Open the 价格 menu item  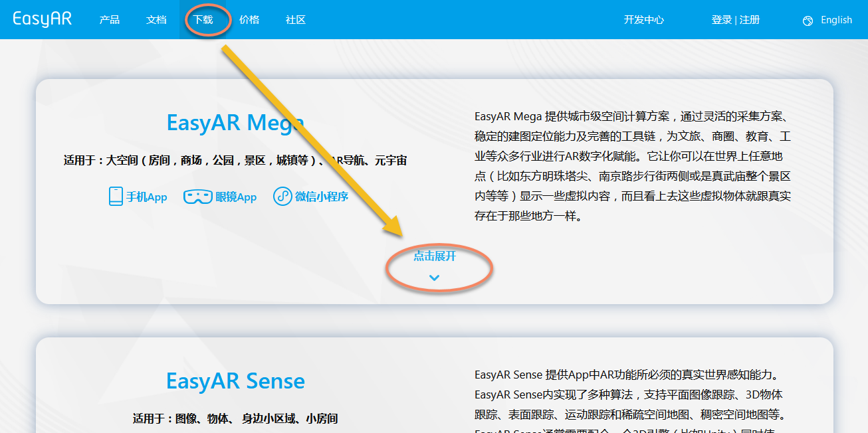249,20
